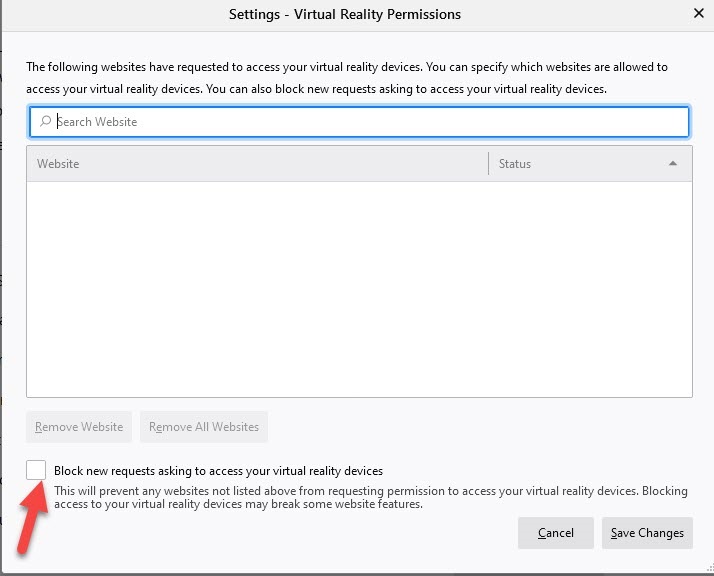Enable Block new requests checkbox

tap(36, 470)
